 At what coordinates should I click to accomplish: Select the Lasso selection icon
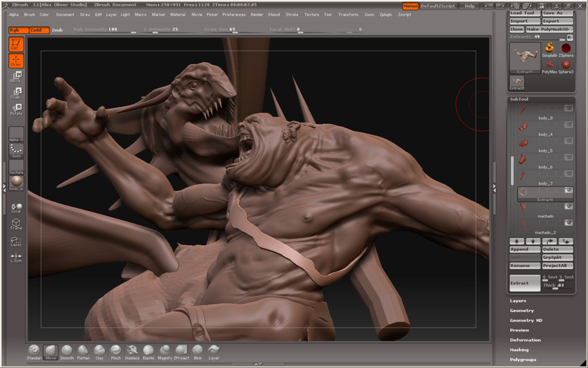[x=16, y=242]
